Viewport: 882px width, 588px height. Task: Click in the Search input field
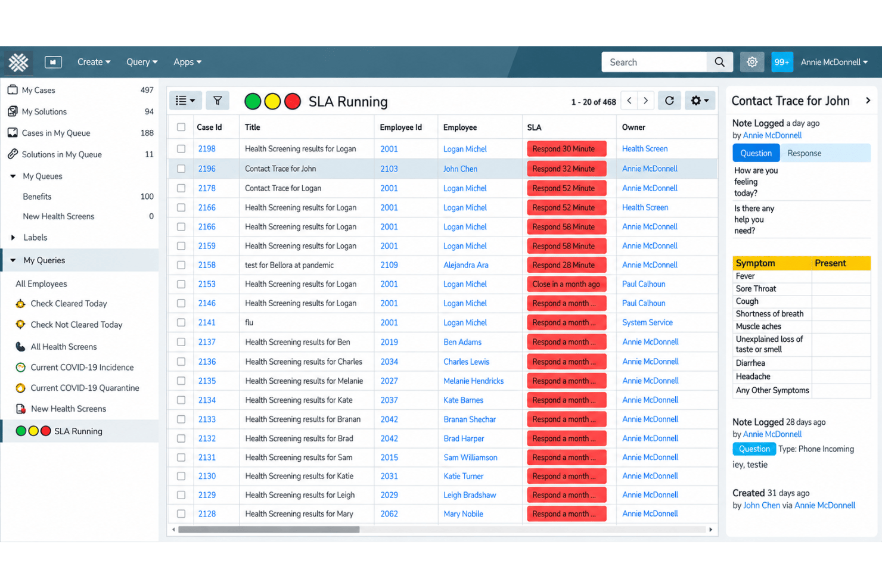pyautogui.click(x=654, y=62)
